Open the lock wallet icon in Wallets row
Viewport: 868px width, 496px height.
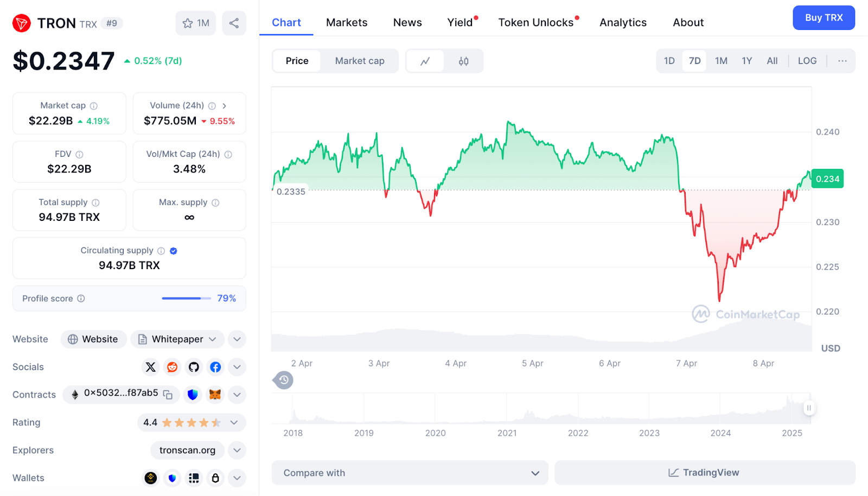point(215,478)
